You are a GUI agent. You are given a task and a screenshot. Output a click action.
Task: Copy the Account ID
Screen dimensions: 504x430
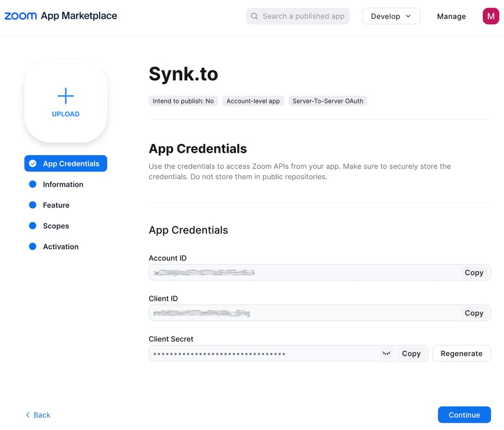[x=474, y=273]
